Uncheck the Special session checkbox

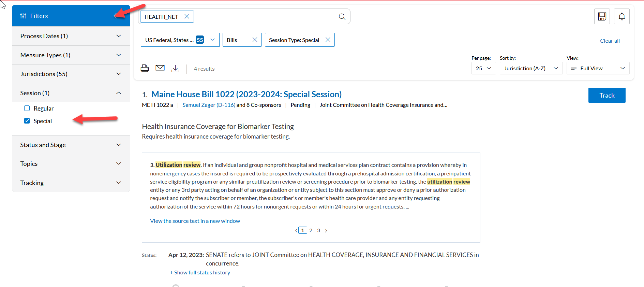[x=27, y=121]
